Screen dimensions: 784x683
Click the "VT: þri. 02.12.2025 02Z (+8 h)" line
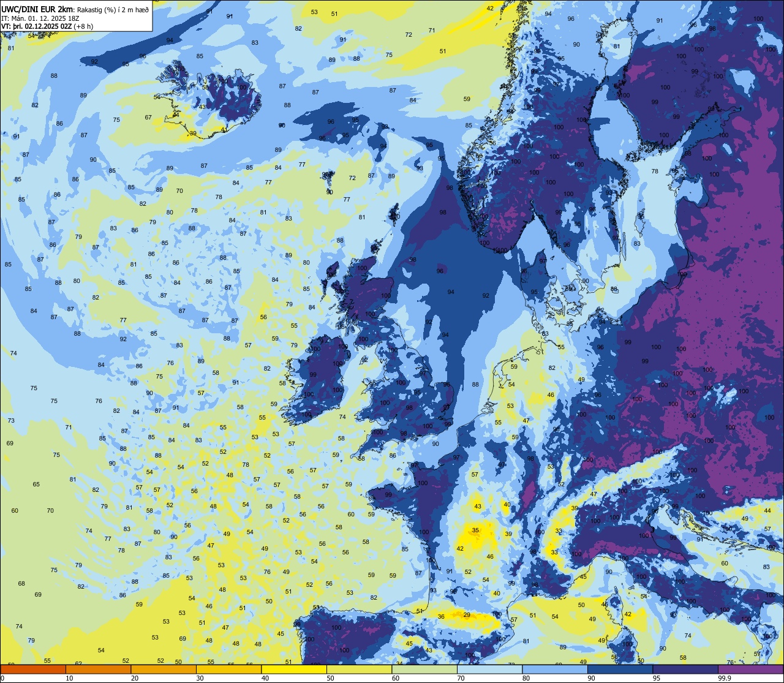click(47, 26)
